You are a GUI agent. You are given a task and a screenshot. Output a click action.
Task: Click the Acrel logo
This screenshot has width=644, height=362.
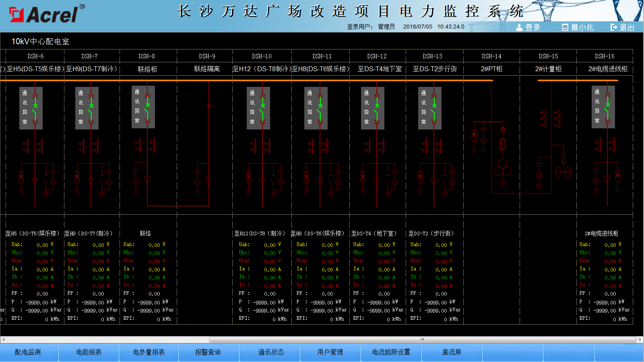[x=46, y=14]
